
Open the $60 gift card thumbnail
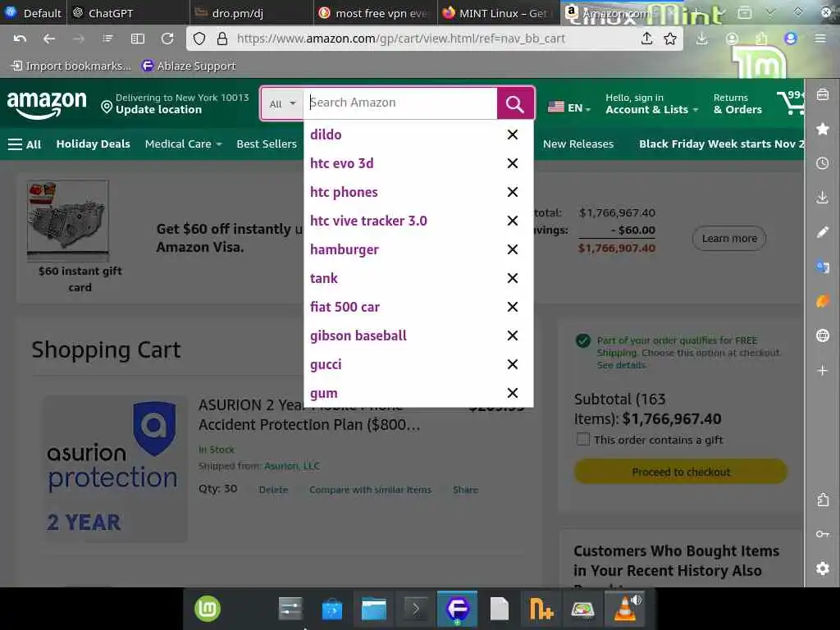point(67,221)
